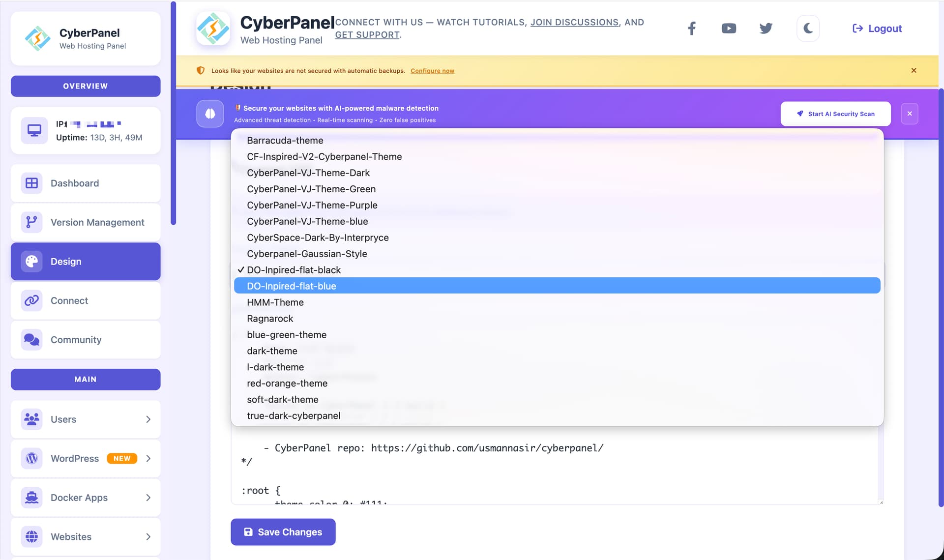Expand the Users submenu chevron

148,419
